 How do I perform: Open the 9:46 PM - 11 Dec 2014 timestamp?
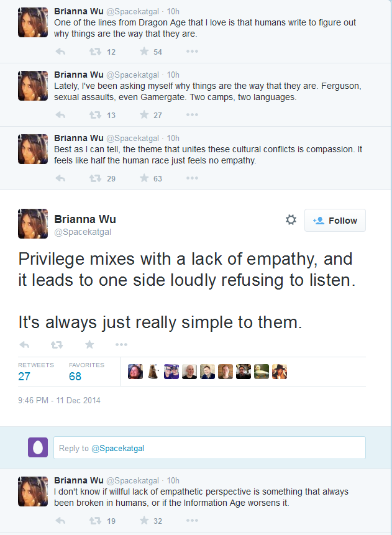(60, 400)
